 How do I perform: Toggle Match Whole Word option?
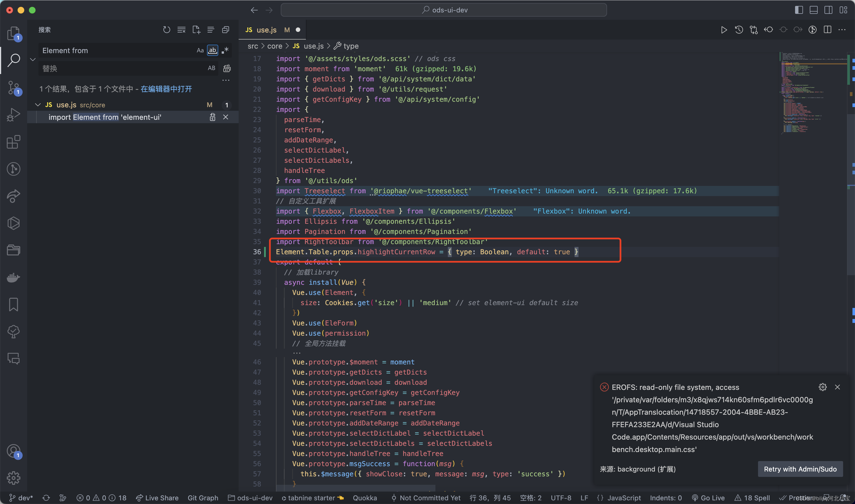click(x=212, y=51)
